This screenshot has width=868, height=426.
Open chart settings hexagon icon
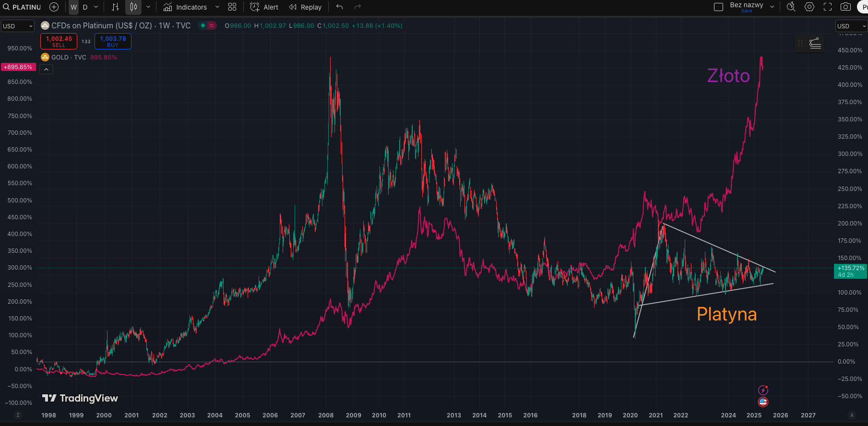(809, 7)
